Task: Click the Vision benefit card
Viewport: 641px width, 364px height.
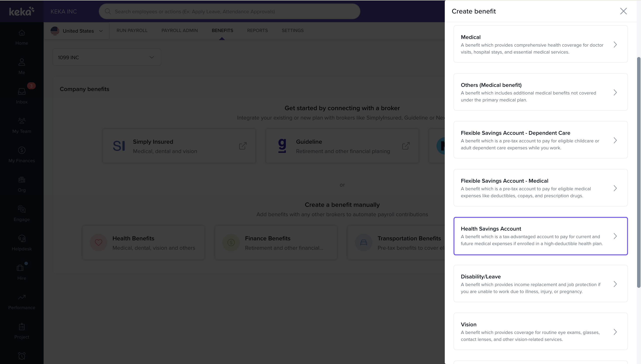Action: [x=540, y=331]
